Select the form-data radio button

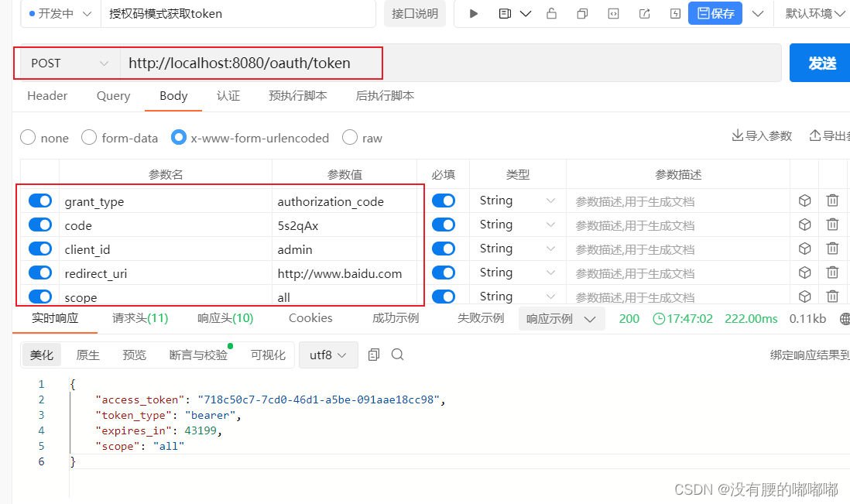[x=89, y=138]
